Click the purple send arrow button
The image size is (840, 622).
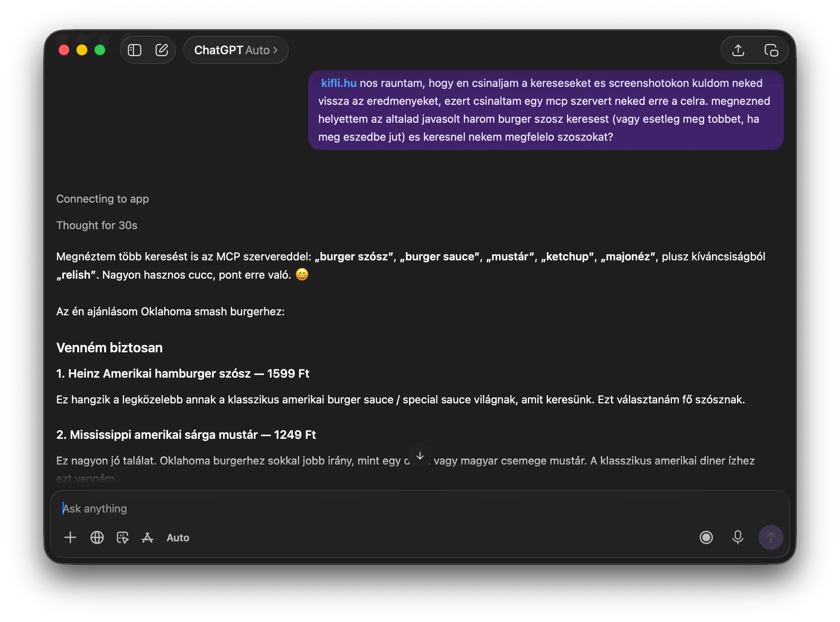pyautogui.click(x=770, y=537)
